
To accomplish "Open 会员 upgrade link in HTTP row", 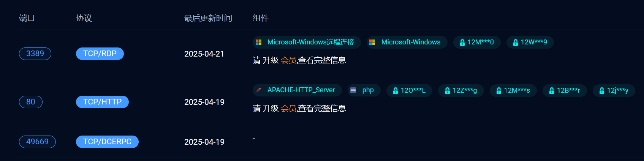I will tap(288, 108).
